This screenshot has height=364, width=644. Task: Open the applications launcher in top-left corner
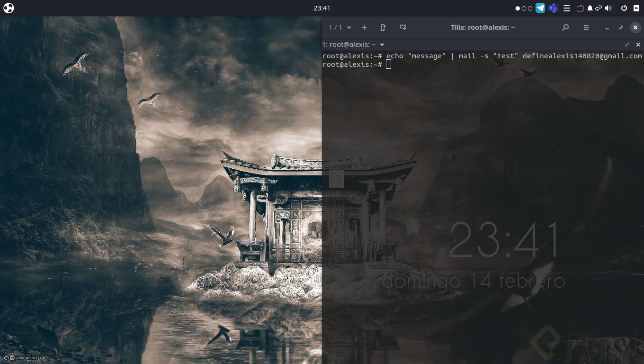9,8
